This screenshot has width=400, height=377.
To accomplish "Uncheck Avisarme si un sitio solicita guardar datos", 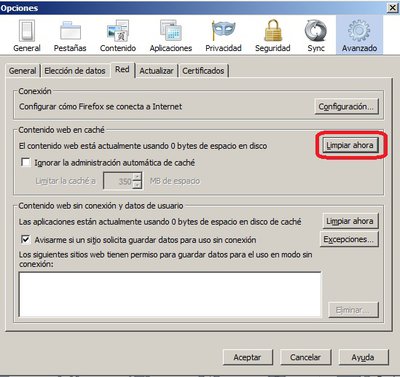I will tap(25, 239).
